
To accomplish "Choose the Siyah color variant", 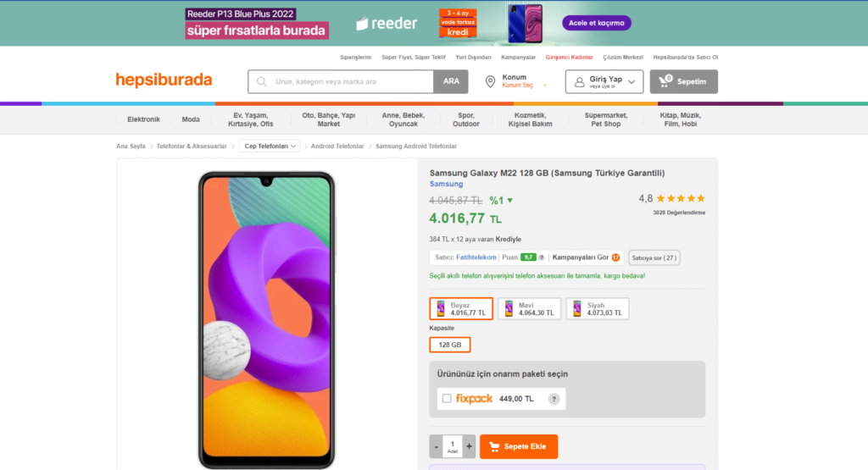I will pos(597,309).
